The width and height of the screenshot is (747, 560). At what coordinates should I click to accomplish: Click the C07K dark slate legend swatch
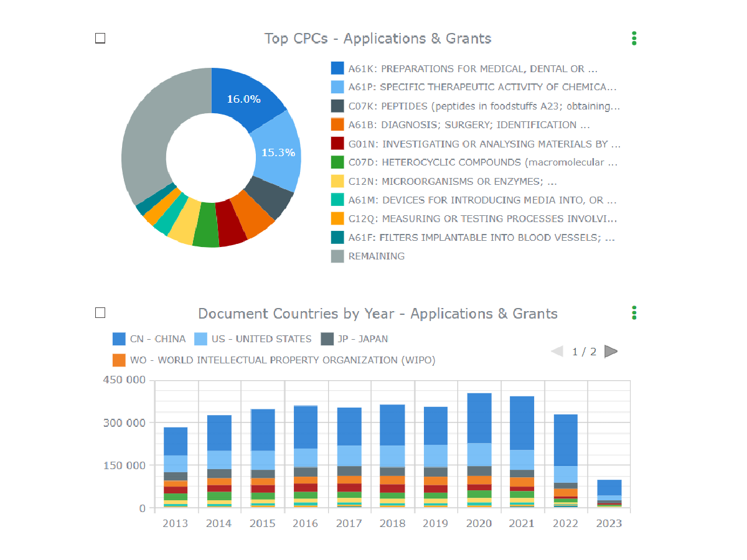(337, 106)
